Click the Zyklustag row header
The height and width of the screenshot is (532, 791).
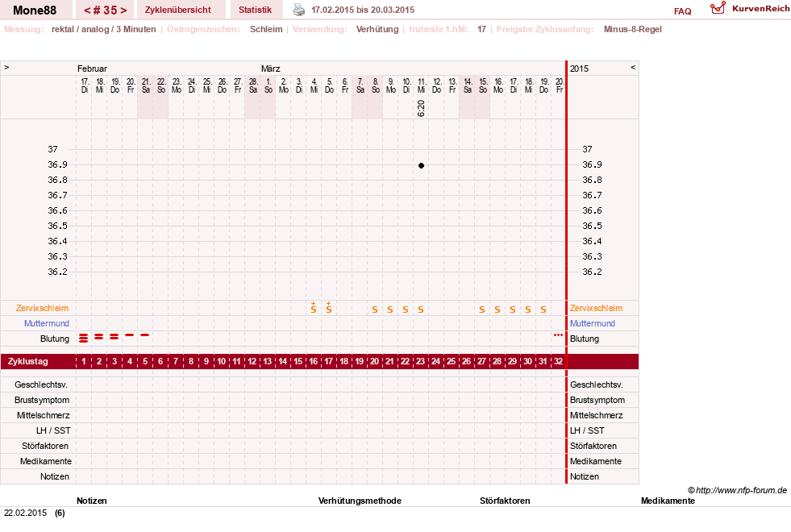pos(28,362)
